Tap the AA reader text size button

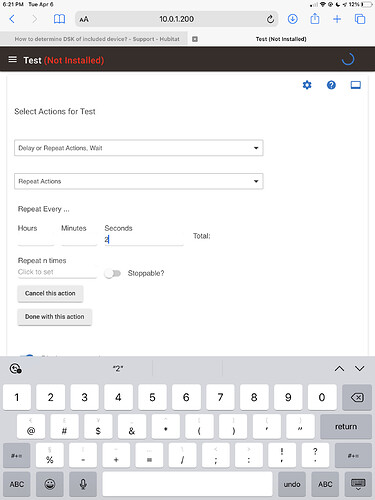(x=84, y=19)
